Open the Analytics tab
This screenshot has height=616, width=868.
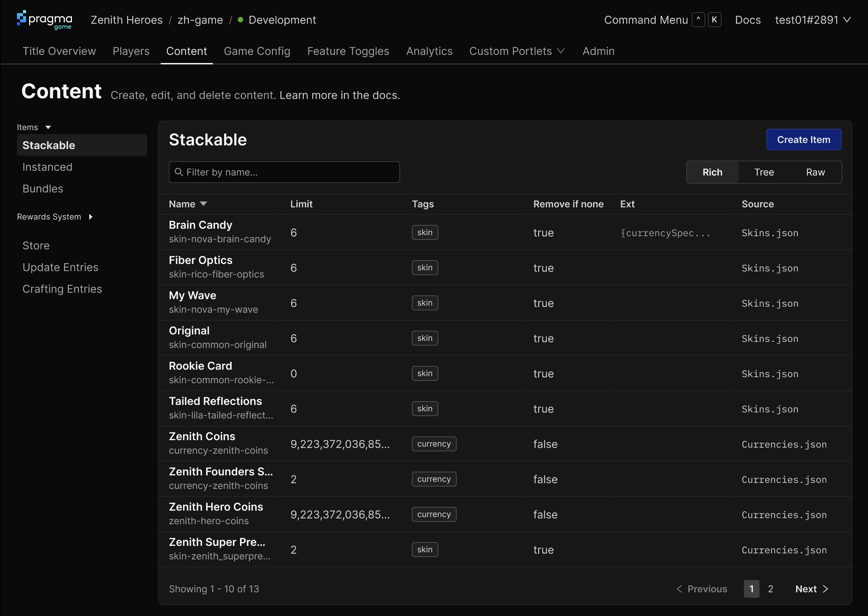[429, 51]
